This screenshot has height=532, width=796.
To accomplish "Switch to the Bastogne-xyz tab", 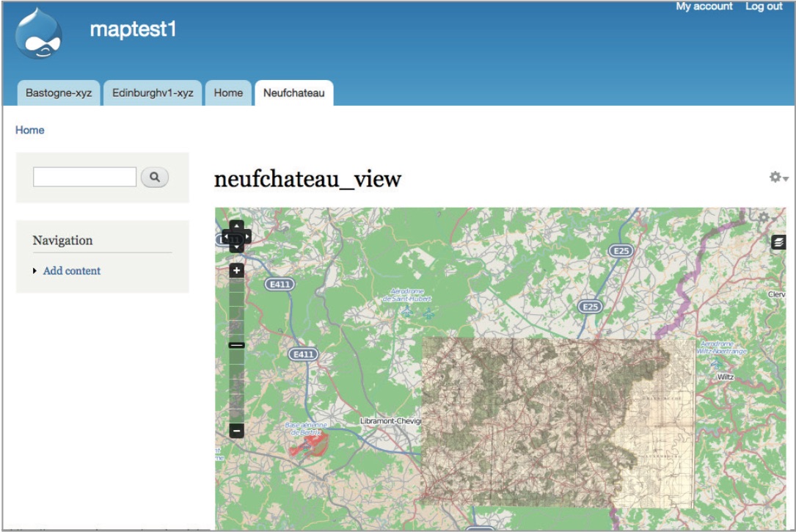I will pos(59,93).
